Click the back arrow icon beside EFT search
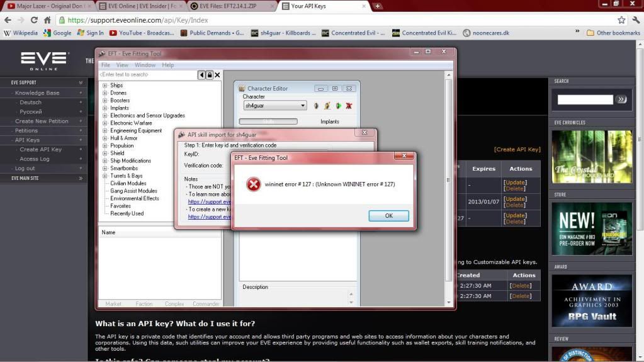Viewport: 644px width, 362px height. click(x=201, y=75)
